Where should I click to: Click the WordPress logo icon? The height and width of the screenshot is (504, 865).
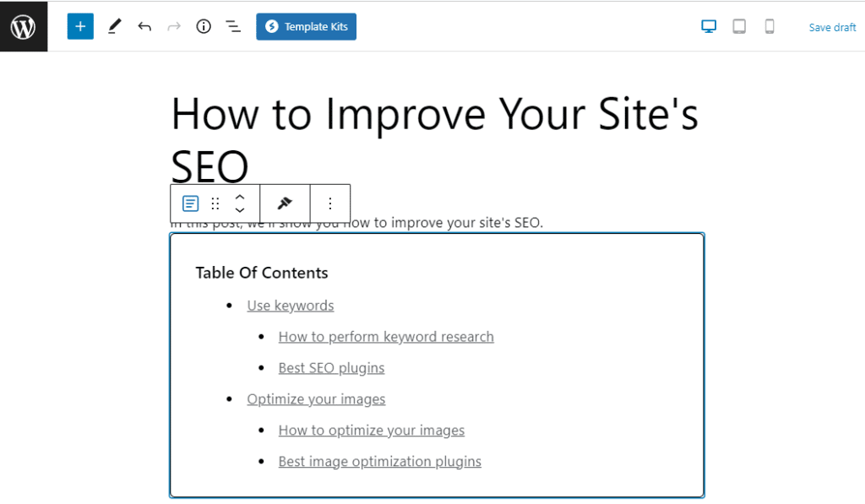click(x=24, y=26)
